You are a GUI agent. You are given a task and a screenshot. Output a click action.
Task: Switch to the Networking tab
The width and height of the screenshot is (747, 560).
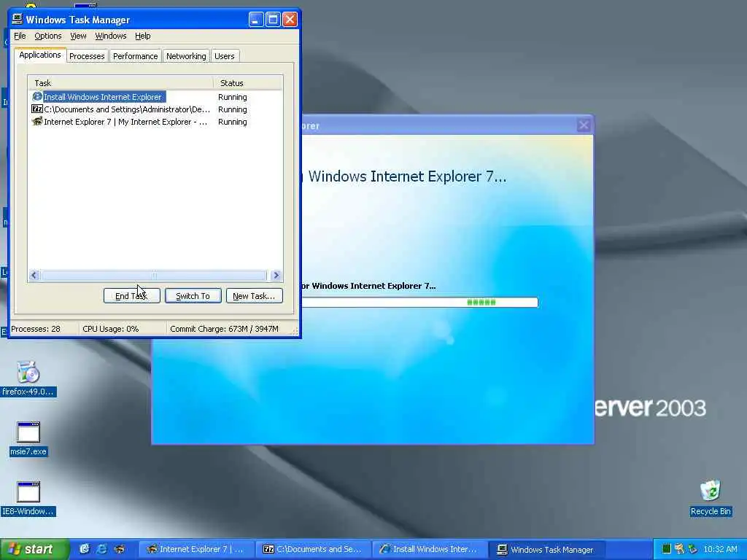pyautogui.click(x=186, y=56)
